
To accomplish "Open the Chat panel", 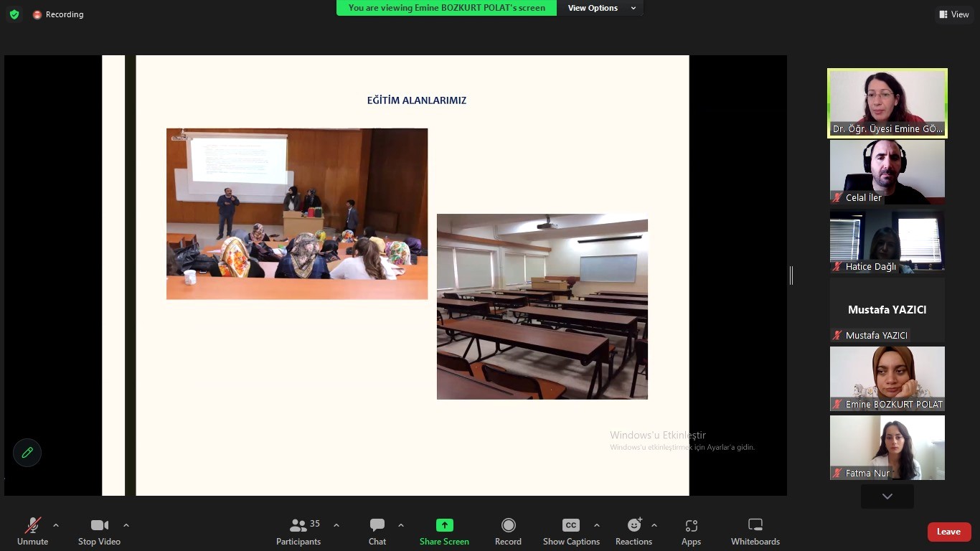I will pyautogui.click(x=377, y=532).
